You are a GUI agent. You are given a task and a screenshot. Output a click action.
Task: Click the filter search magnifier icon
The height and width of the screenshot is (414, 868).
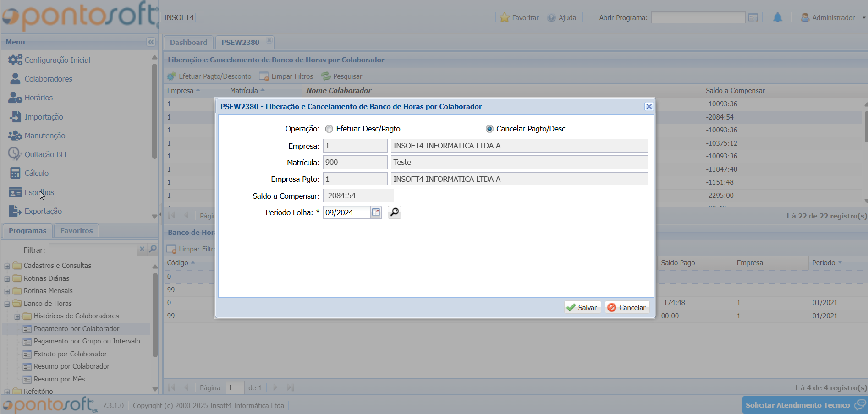pyautogui.click(x=153, y=249)
